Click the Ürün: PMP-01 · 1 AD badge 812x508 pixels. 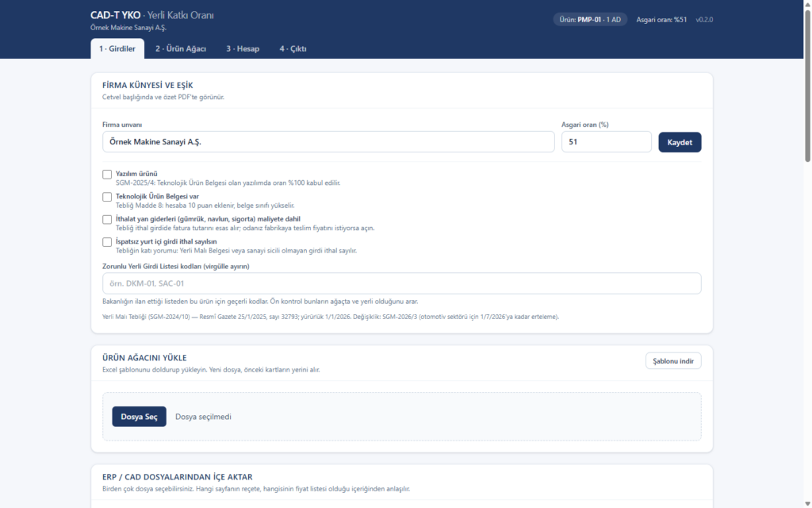(x=590, y=20)
